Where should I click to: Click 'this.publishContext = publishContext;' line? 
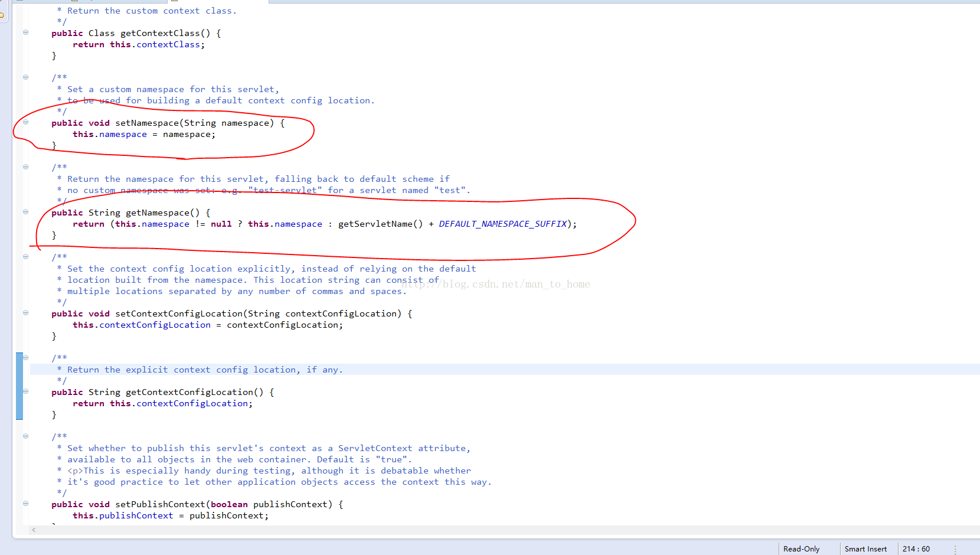pyautogui.click(x=171, y=515)
